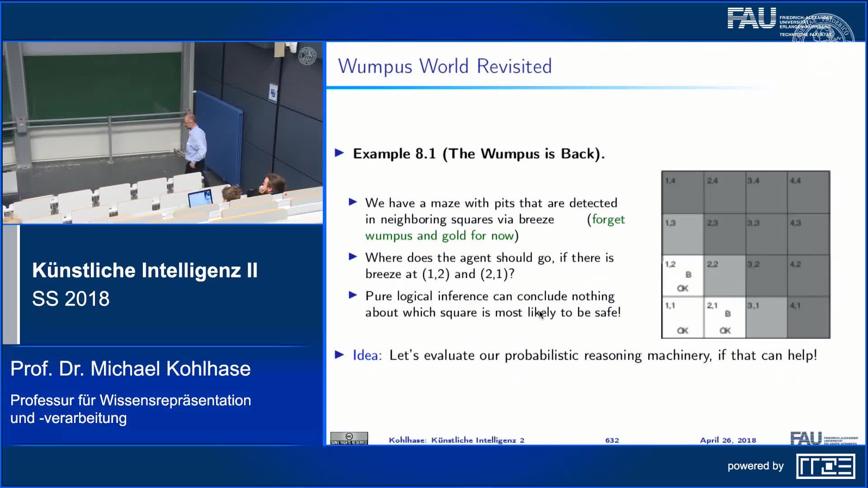Click the bullet before 'We have a maze'

tap(353, 202)
